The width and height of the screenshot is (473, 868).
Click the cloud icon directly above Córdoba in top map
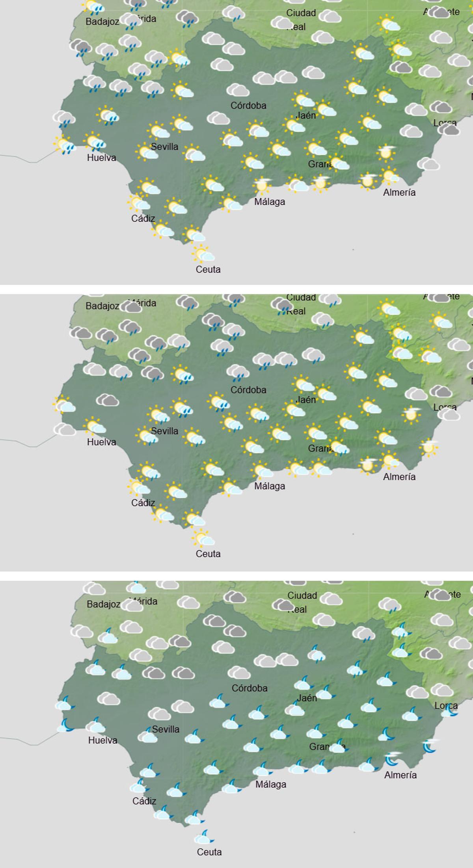(238, 91)
